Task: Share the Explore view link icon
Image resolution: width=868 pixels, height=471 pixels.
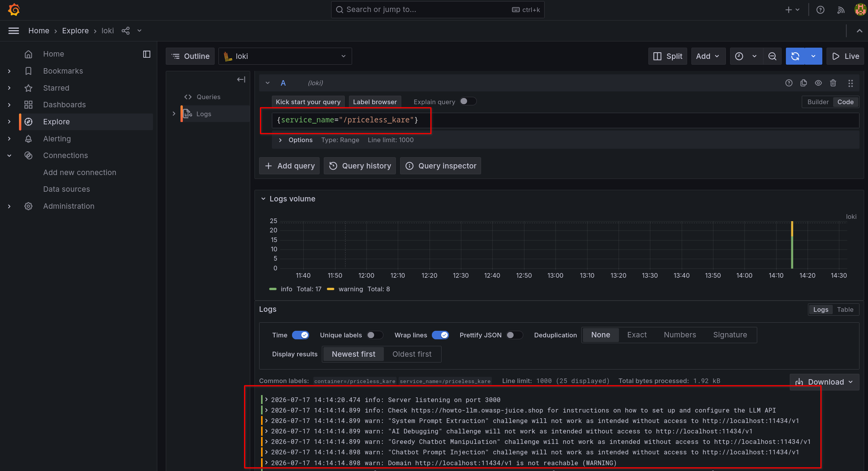Action: coord(125,31)
